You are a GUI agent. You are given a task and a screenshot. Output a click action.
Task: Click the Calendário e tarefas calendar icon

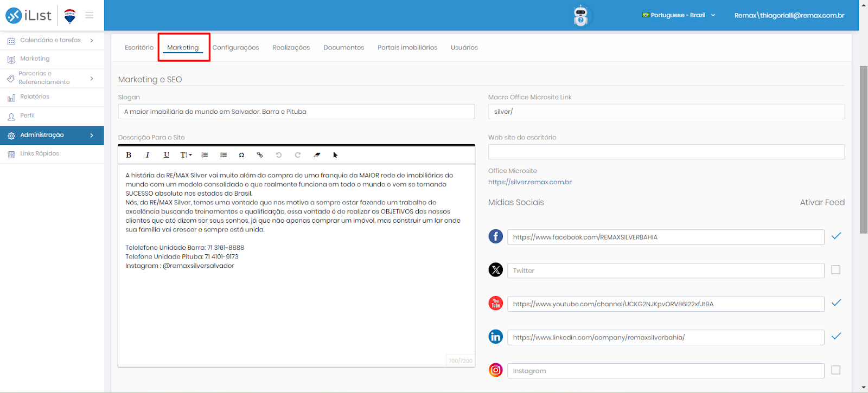point(11,41)
